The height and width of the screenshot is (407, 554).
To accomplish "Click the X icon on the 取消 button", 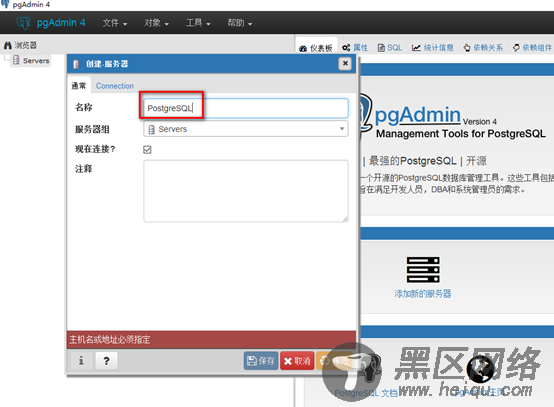I will tap(288, 361).
